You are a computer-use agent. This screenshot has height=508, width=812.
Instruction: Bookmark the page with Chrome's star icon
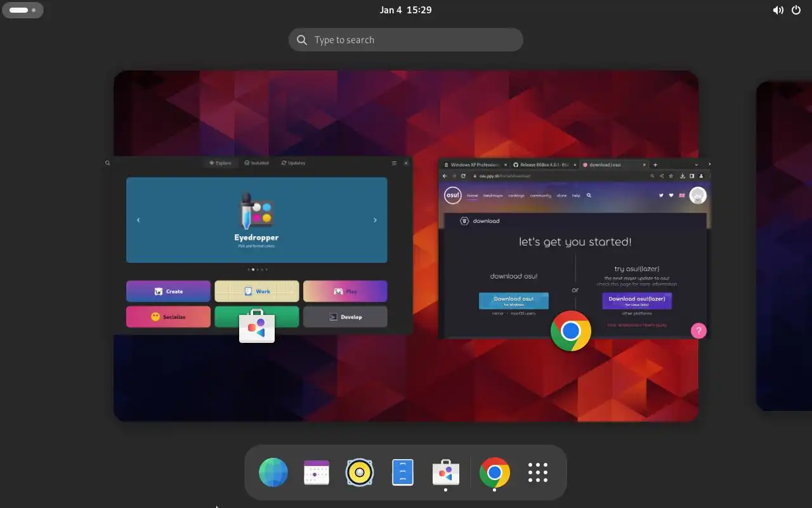click(671, 176)
